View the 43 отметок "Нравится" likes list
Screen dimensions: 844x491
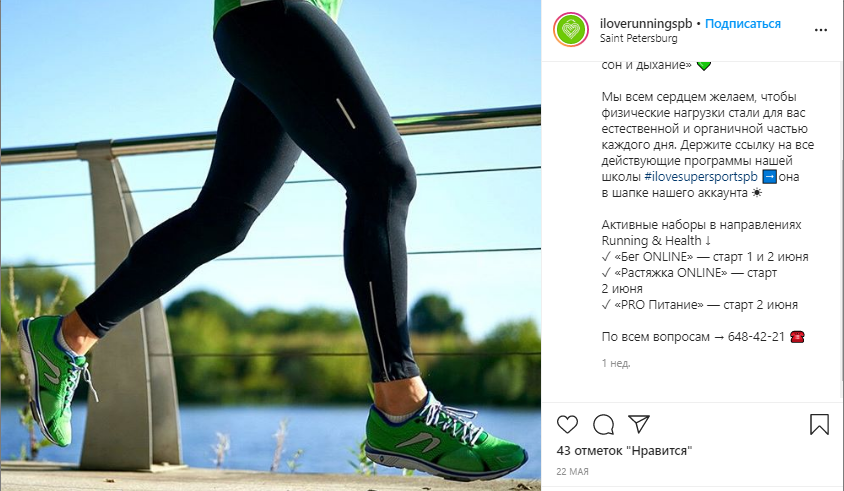624,451
